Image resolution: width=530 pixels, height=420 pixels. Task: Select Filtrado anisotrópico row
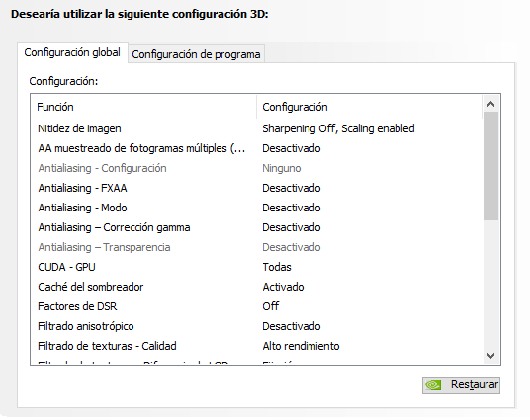257,326
